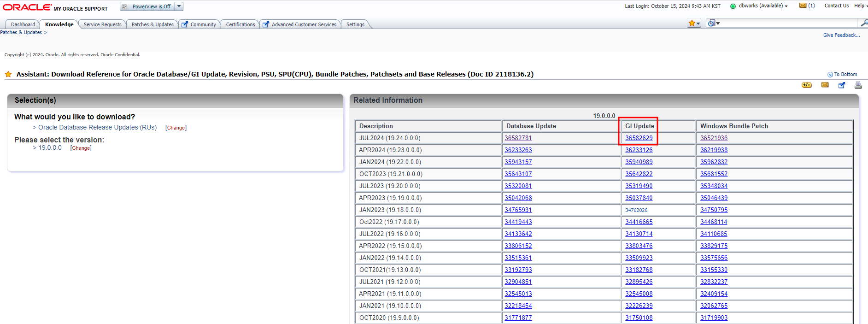The height and width of the screenshot is (324, 868).
Task: Click the Give Feedback link
Action: (842, 35)
